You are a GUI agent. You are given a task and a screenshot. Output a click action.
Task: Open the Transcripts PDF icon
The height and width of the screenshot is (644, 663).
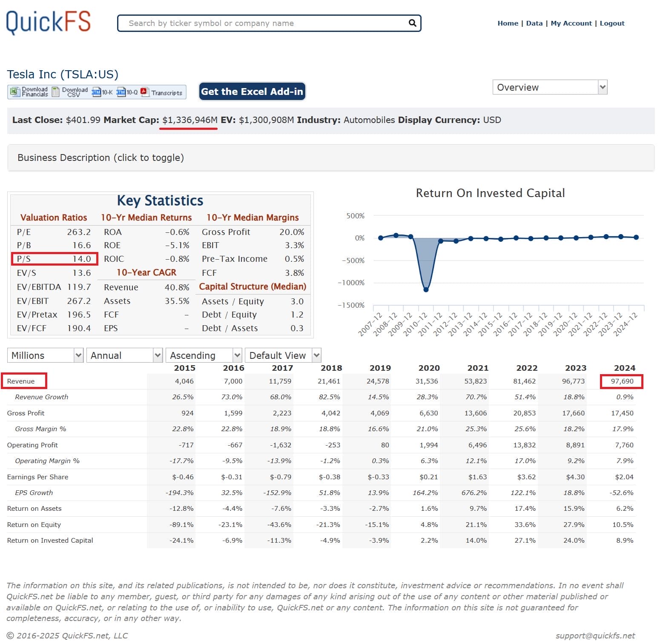(145, 92)
